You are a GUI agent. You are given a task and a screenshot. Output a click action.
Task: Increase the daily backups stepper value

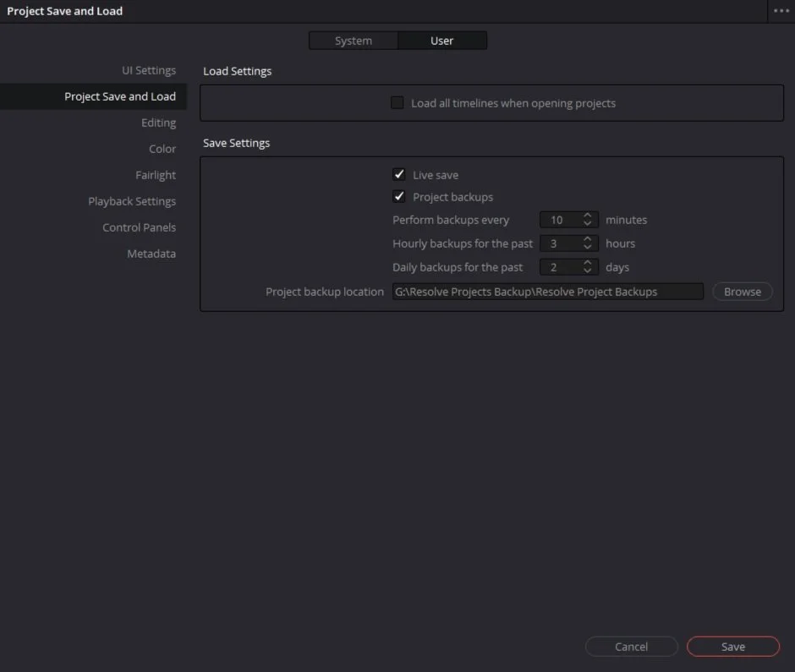point(589,263)
